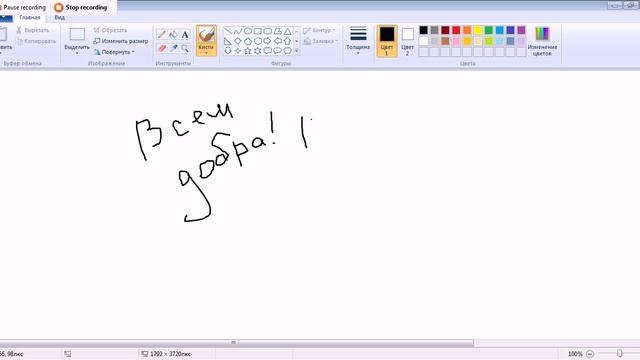Switch to the Вид tab

coord(60,18)
